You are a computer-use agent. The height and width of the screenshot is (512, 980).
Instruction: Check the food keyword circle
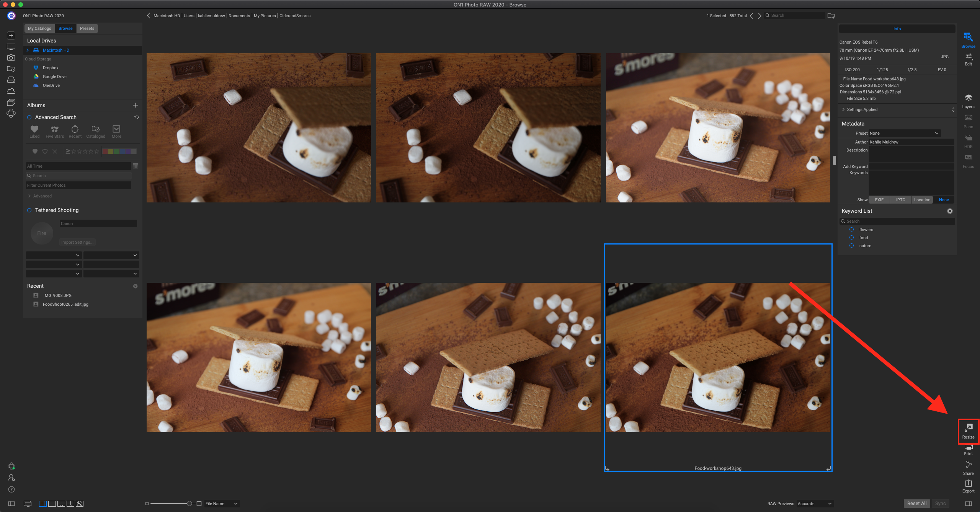851,238
